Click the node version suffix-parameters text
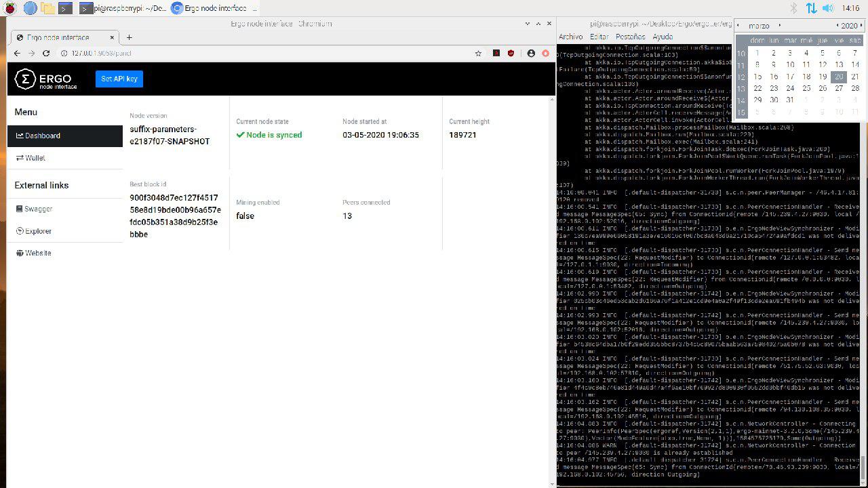The image size is (868, 488). (170, 136)
